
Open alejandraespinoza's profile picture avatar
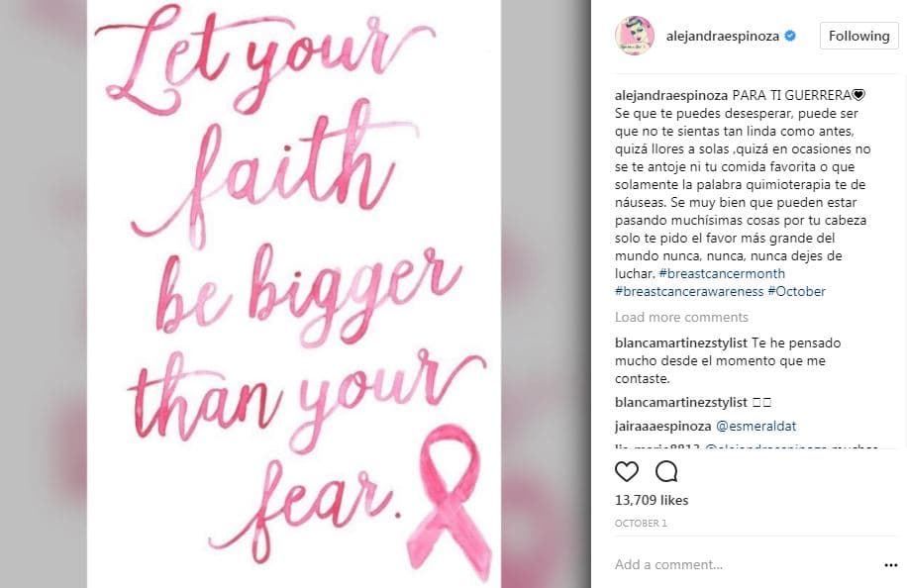click(x=635, y=36)
